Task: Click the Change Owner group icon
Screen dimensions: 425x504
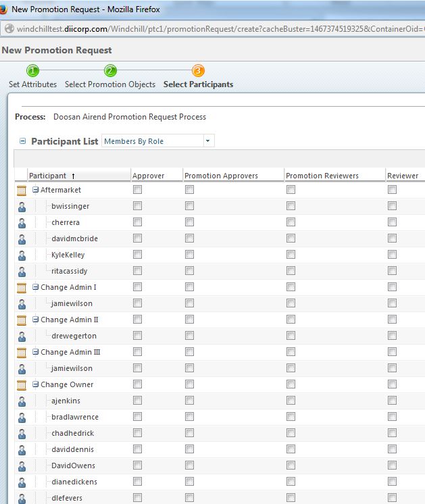Action: 22,385
